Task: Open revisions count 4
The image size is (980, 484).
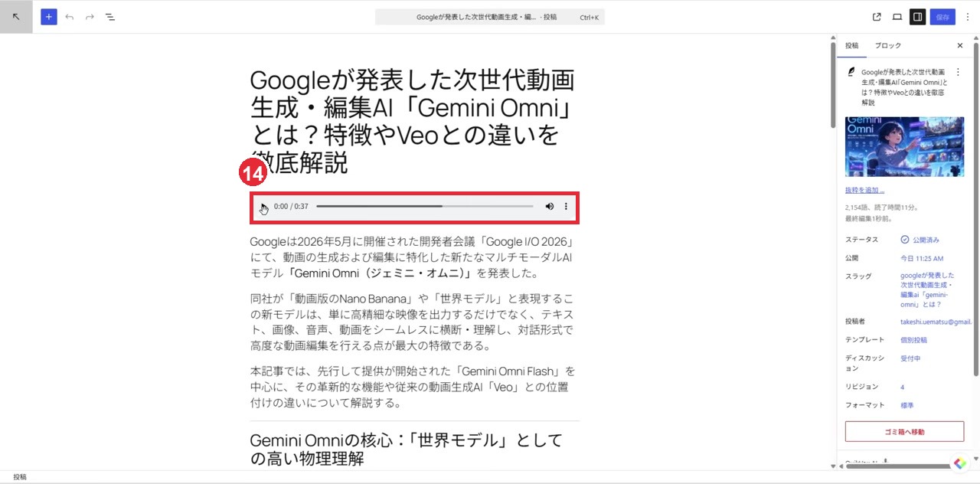Action: point(902,387)
